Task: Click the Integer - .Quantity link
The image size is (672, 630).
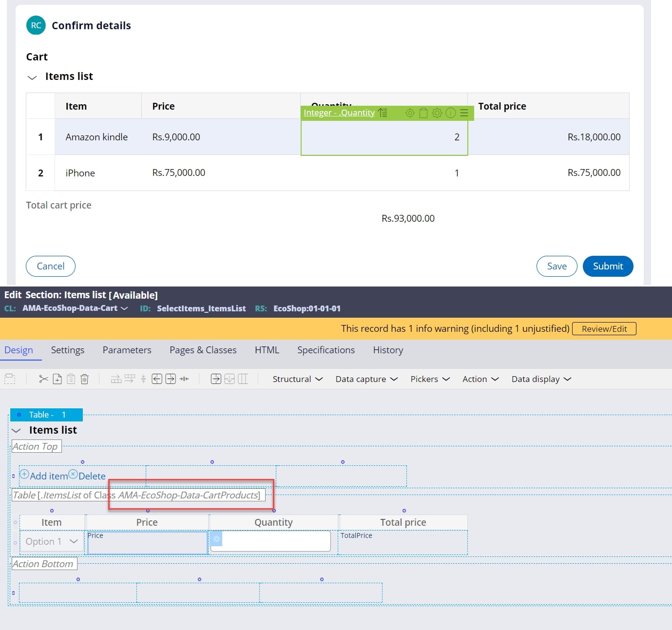Action: 339,113
